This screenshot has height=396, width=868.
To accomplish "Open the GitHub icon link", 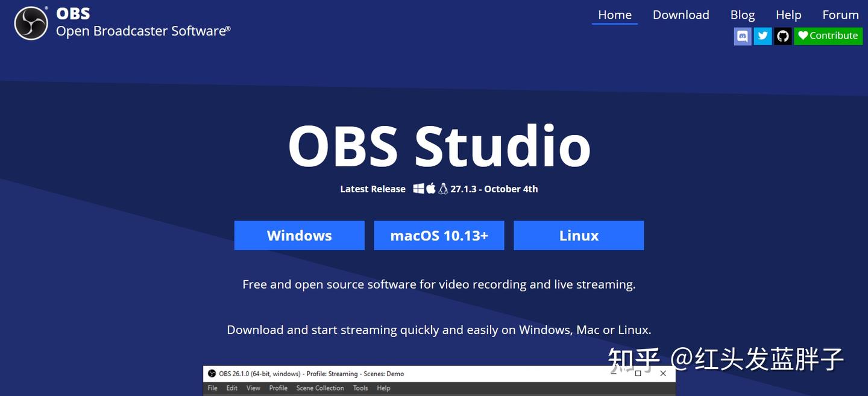I will [x=782, y=36].
